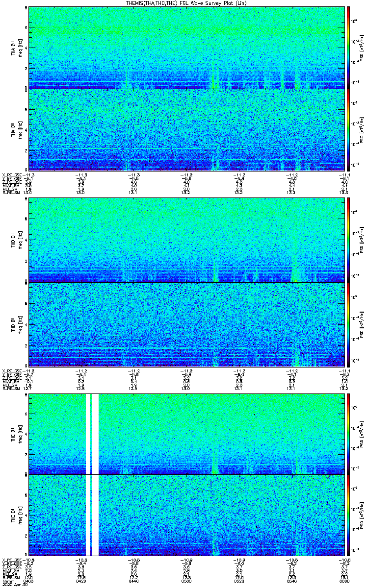
Task: Click the plot title THEMIS FGL Wave Survey Plot
Action: pos(186,3)
